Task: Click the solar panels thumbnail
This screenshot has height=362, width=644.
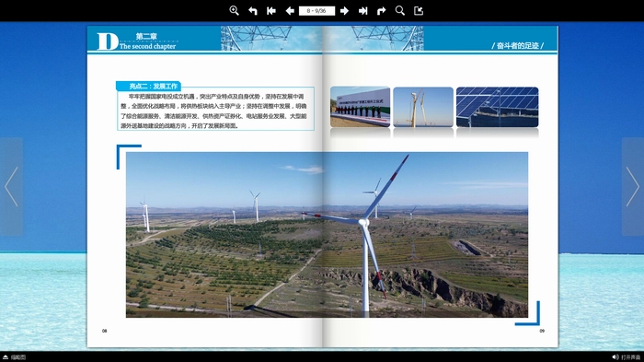Action: click(498, 107)
